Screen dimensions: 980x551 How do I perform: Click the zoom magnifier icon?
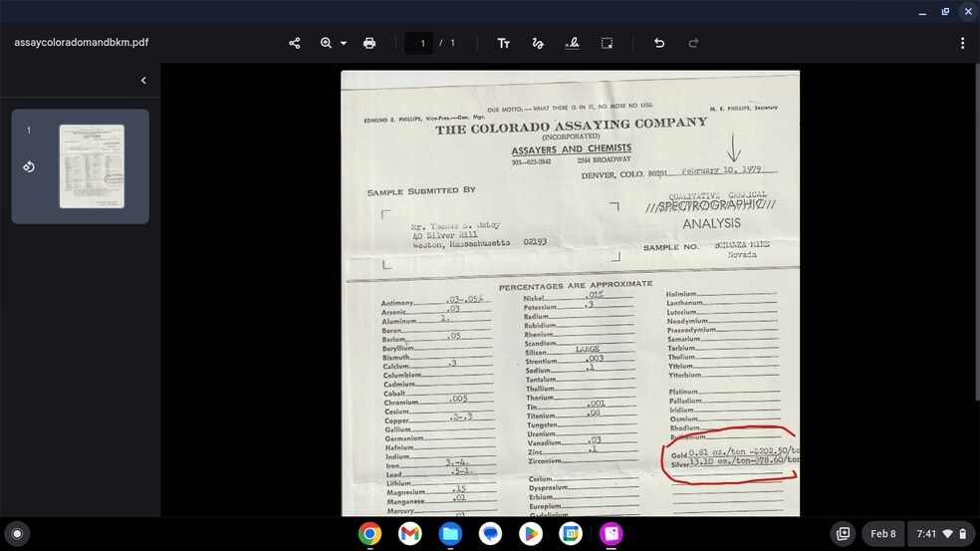click(326, 43)
